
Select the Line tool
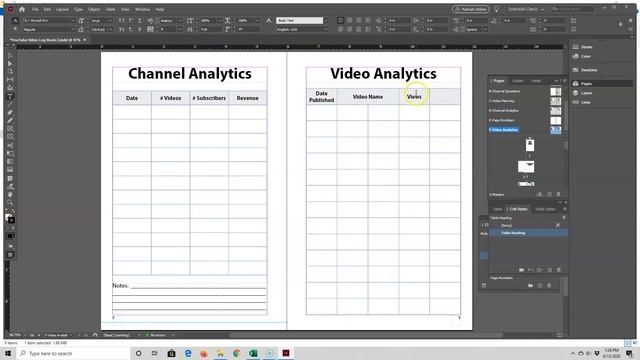pos(10,105)
